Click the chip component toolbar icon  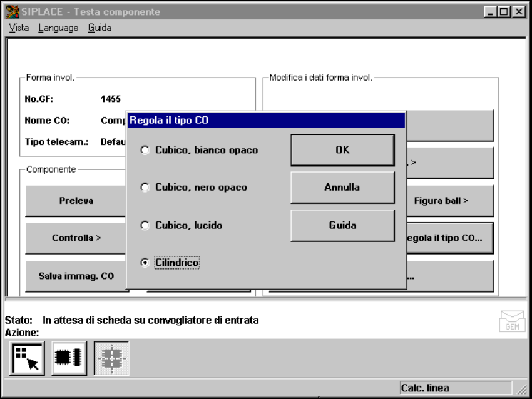pos(69,358)
